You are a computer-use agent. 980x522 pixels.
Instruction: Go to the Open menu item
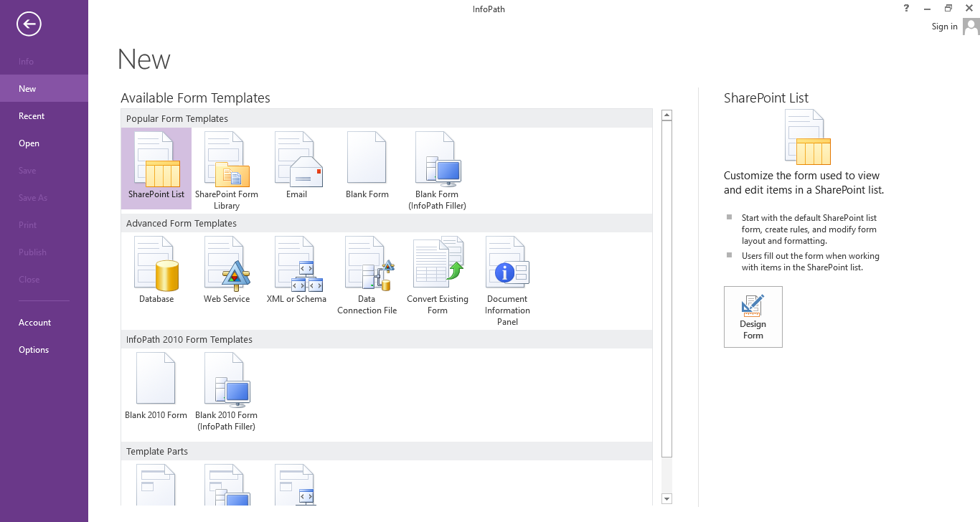(x=29, y=143)
